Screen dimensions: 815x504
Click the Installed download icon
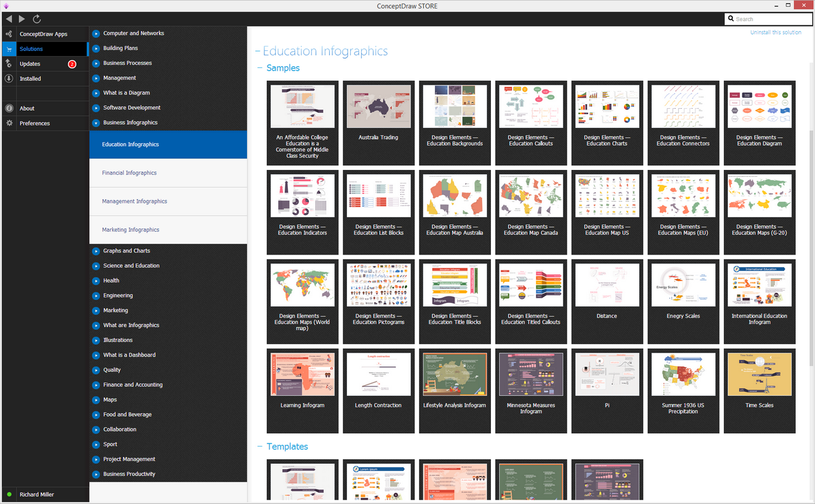click(x=9, y=79)
